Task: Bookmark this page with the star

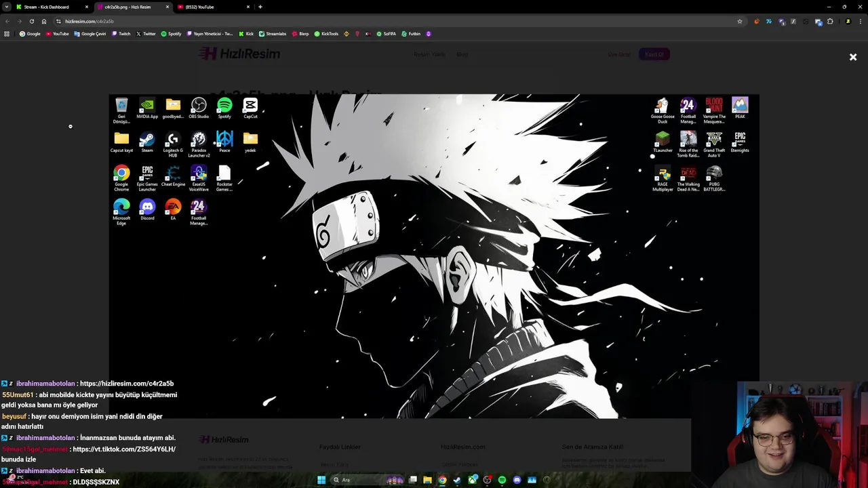Action: click(x=740, y=21)
